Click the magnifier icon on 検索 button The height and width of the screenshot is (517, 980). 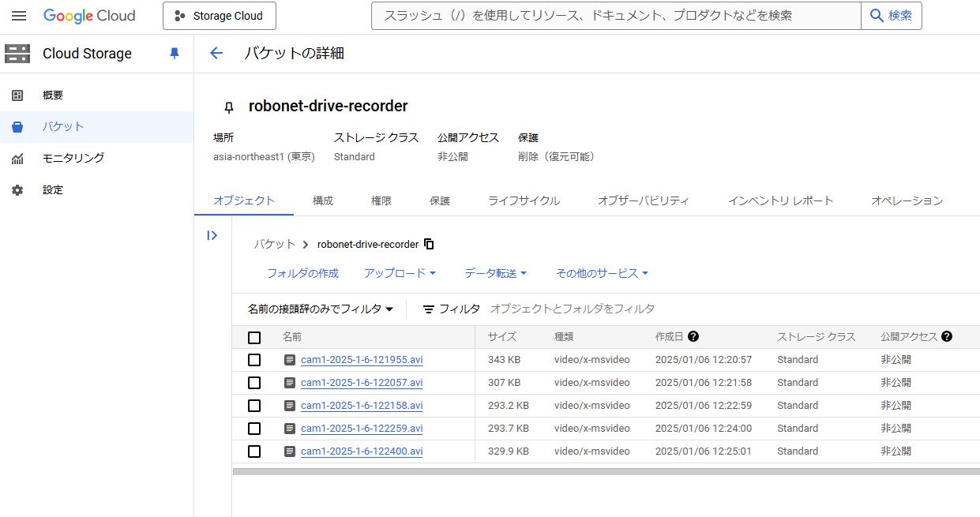[877, 16]
